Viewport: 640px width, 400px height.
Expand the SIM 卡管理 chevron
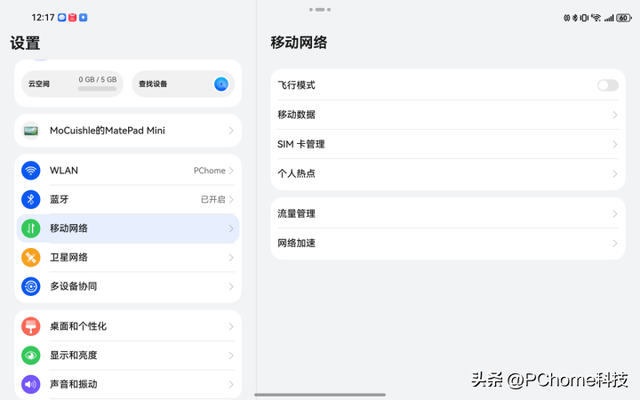pyautogui.click(x=615, y=144)
